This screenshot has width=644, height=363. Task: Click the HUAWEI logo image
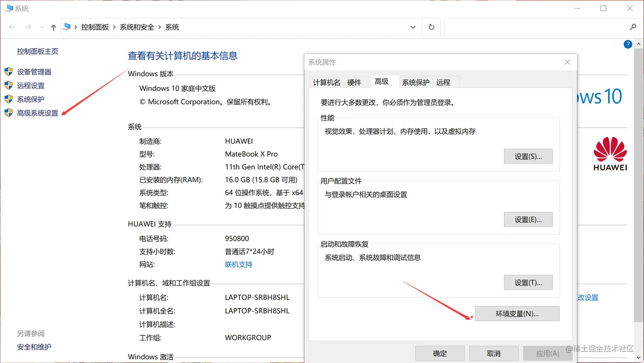[x=610, y=154]
